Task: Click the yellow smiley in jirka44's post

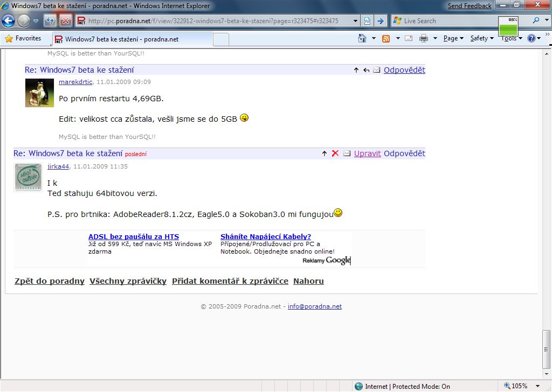Action: (x=338, y=213)
